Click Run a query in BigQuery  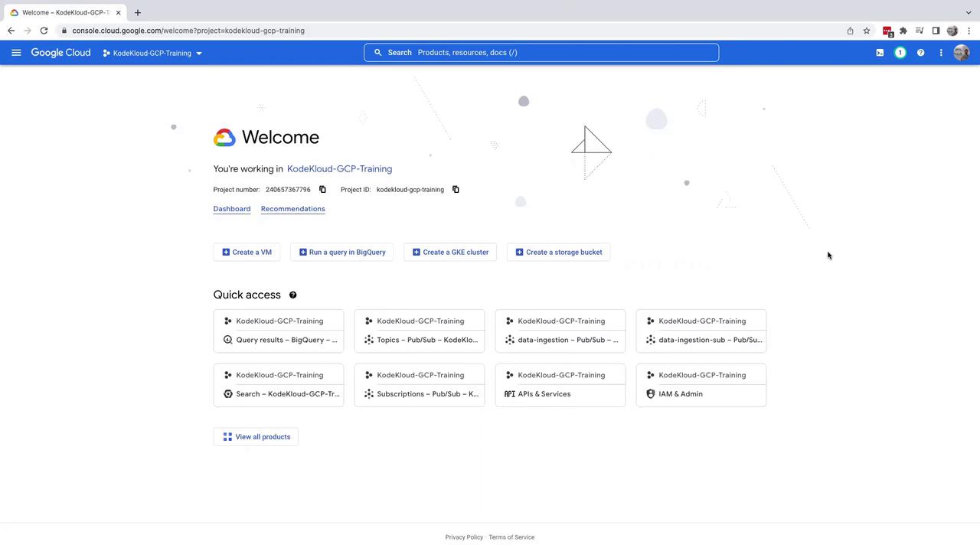tap(342, 252)
